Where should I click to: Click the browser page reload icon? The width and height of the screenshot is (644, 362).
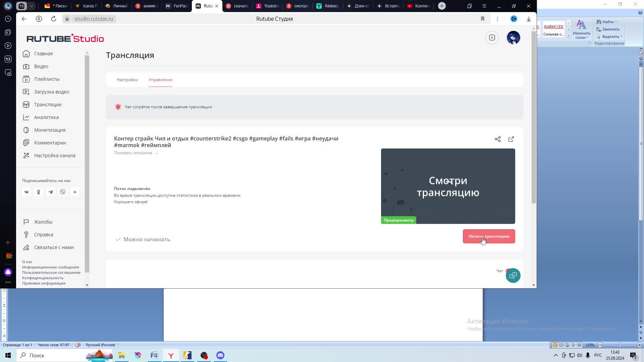click(54, 19)
